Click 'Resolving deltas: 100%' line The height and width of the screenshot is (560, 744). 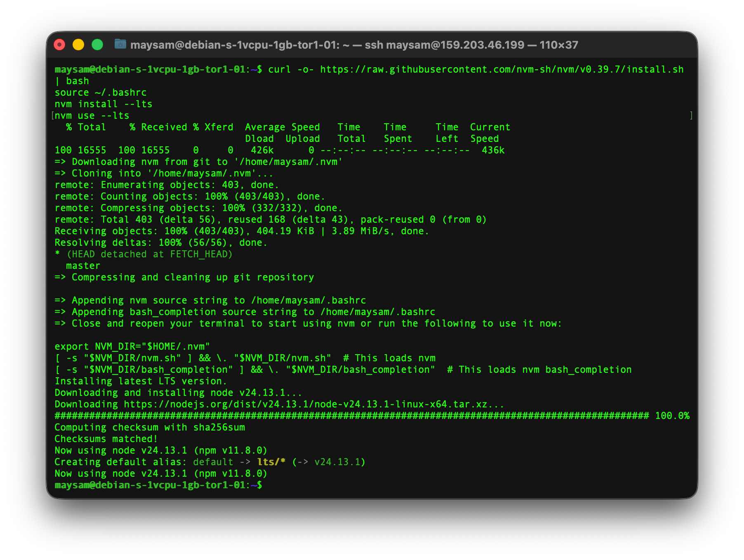click(x=161, y=242)
